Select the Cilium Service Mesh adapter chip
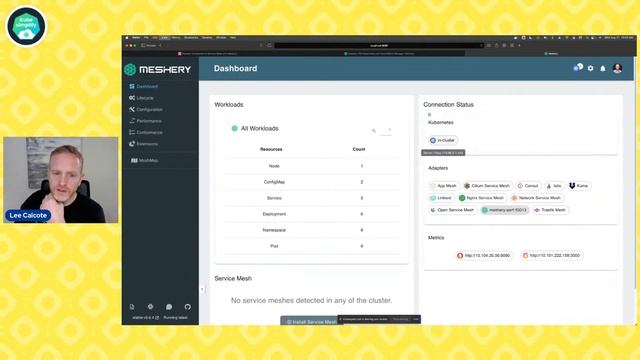 (487, 186)
